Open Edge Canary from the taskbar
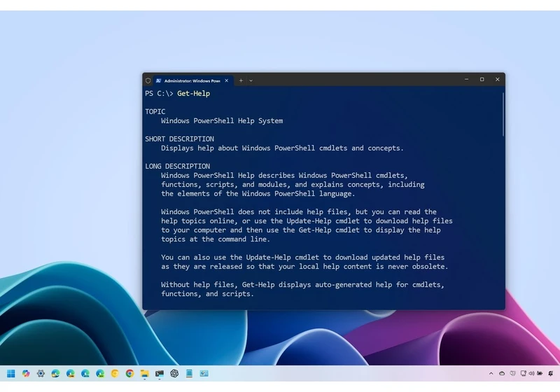560x392 pixels. (71, 373)
